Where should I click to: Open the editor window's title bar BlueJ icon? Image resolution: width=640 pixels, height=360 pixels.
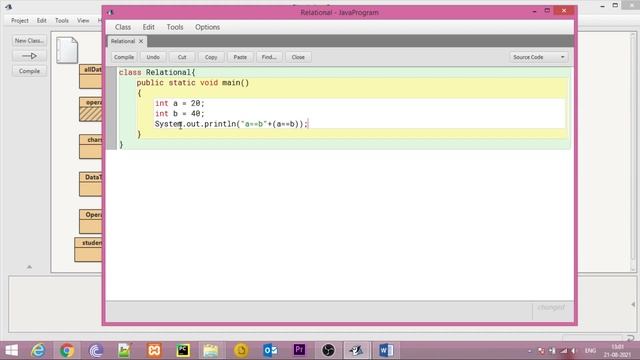[110, 12]
